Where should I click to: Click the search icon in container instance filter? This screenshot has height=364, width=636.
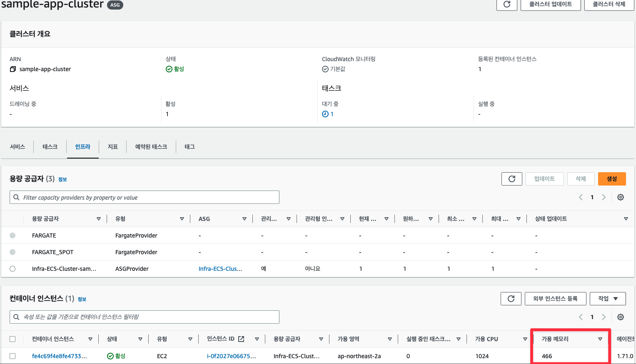tap(16, 317)
